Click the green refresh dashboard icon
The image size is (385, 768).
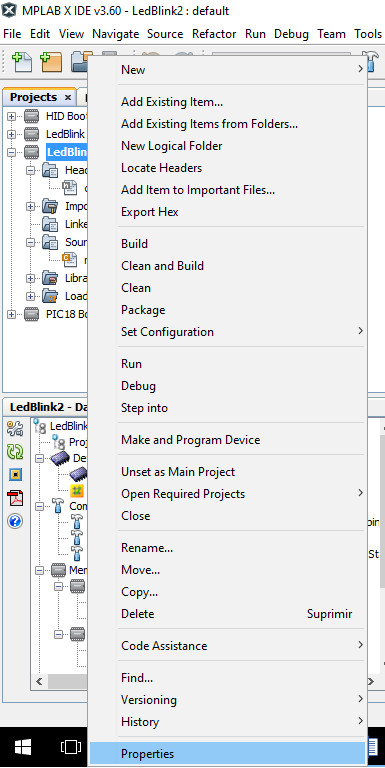tap(15, 452)
